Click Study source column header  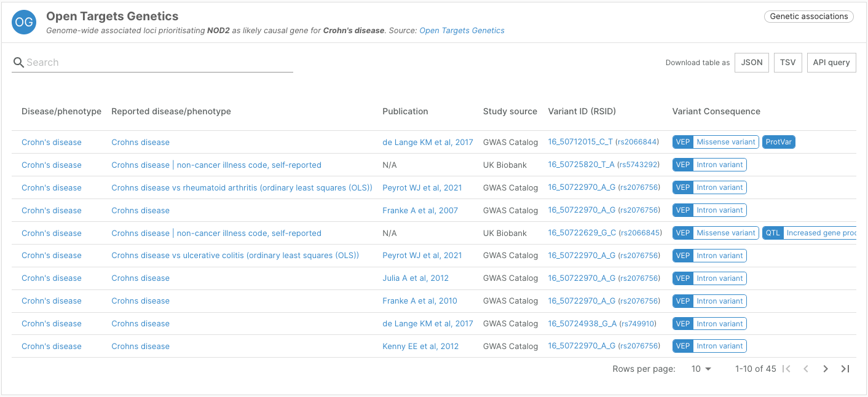(x=510, y=111)
